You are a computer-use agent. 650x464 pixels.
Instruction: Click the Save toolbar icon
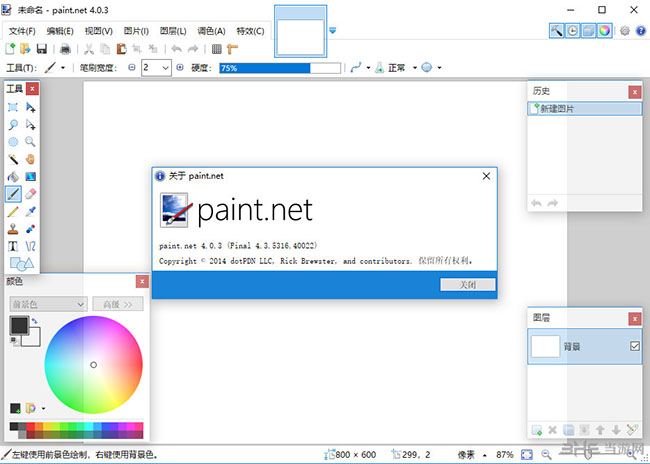42,49
